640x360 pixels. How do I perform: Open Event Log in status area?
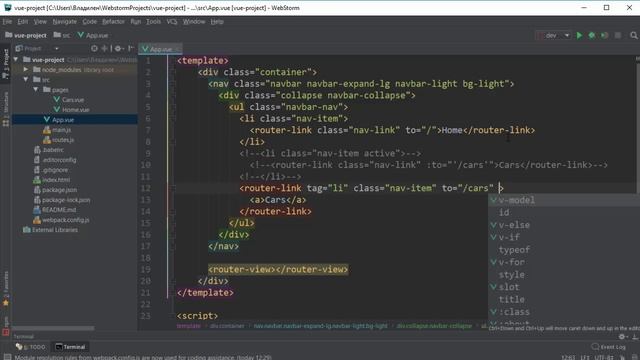[609, 347]
